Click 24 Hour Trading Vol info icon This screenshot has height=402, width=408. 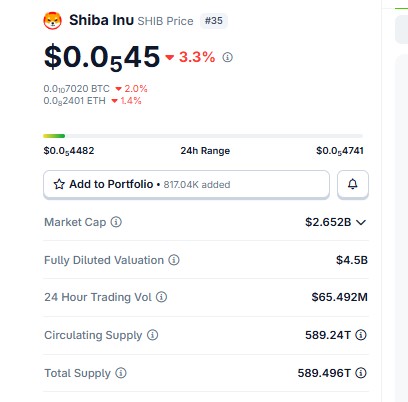[161, 297]
